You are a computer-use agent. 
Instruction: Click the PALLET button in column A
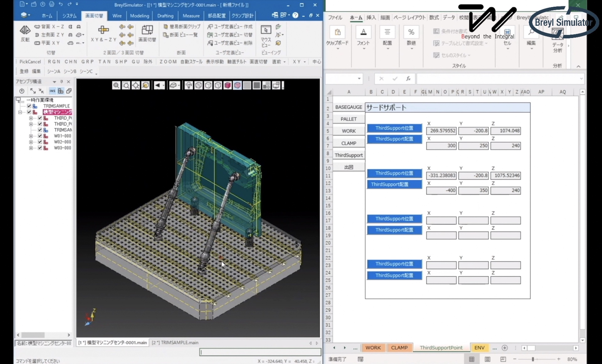click(349, 119)
